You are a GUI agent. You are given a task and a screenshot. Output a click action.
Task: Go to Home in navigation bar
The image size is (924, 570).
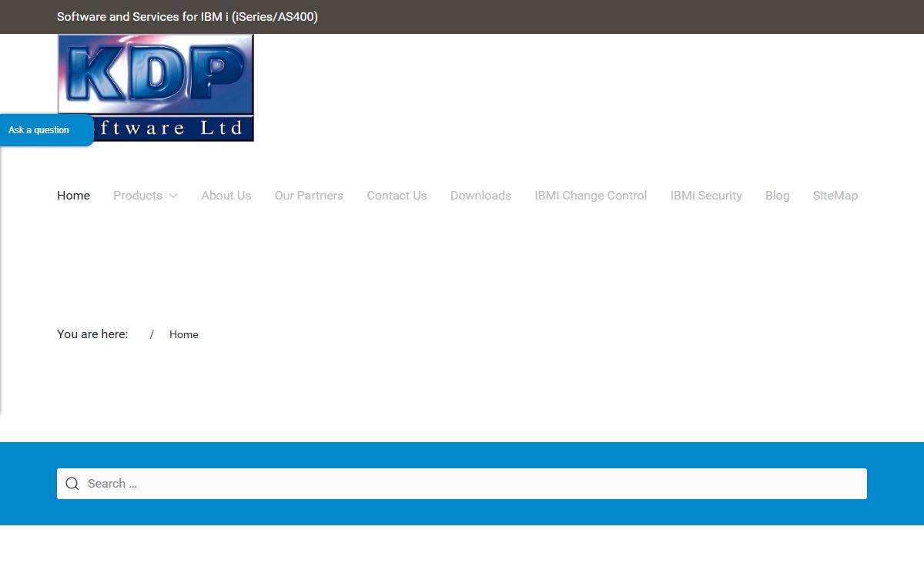[73, 196]
